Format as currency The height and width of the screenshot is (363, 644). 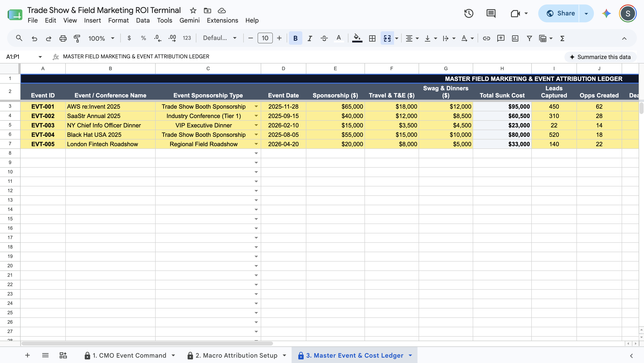pyautogui.click(x=129, y=38)
